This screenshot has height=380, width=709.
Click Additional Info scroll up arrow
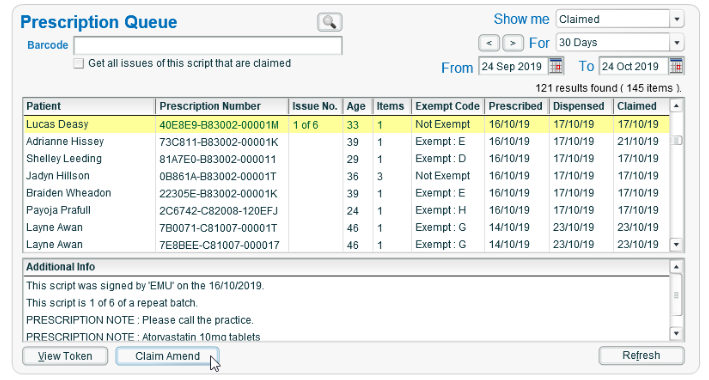click(676, 267)
